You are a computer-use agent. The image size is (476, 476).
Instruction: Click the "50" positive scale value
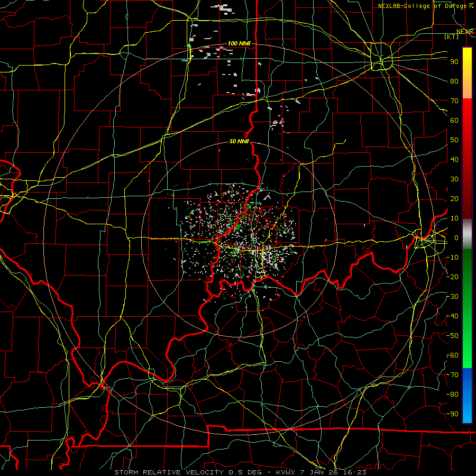pos(454,140)
